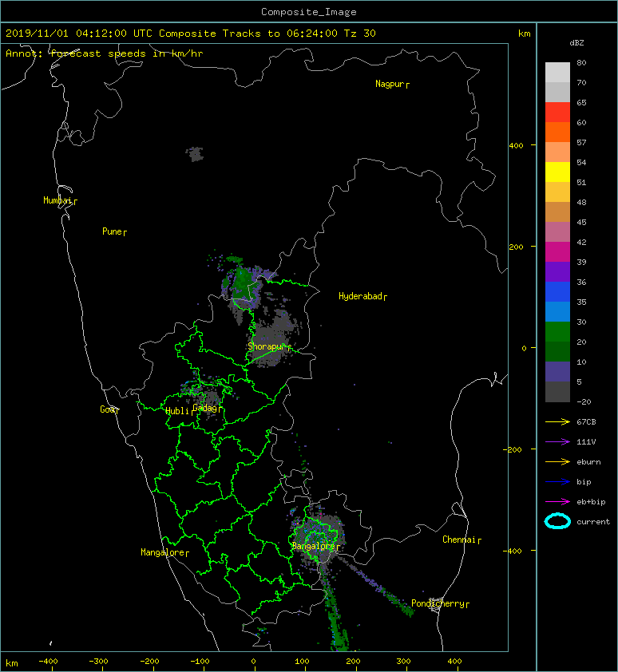Click the Mangalore city label

(x=163, y=552)
